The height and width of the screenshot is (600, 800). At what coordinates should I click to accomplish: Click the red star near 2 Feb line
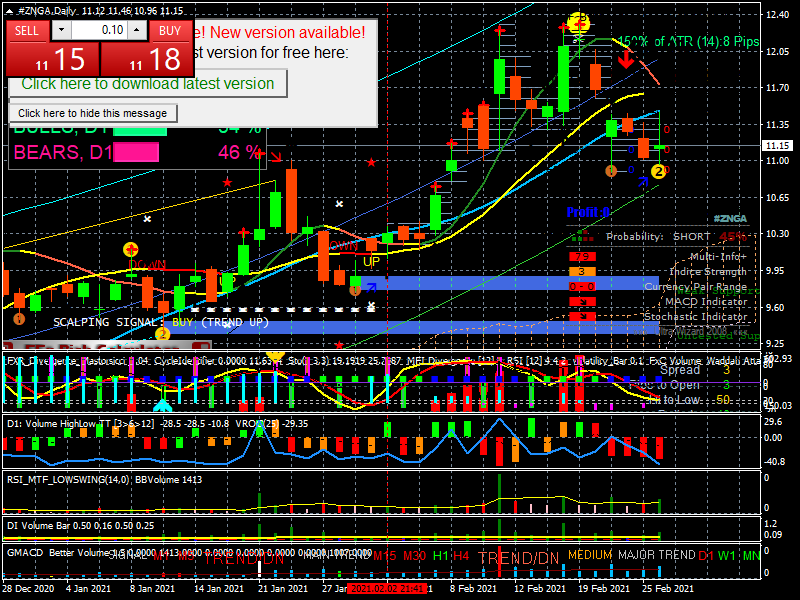pyautogui.click(x=371, y=163)
